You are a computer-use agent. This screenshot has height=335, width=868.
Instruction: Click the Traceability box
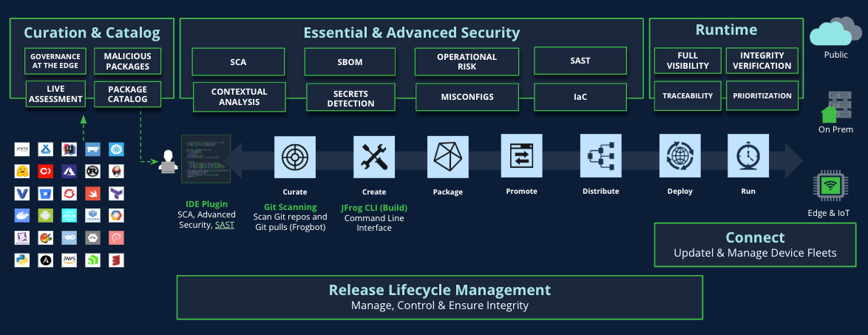688,95
